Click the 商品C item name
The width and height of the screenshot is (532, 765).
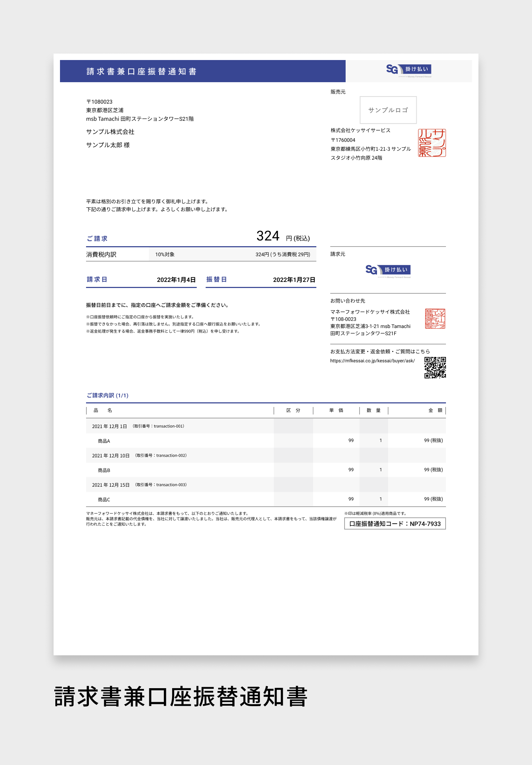(104, 500)
